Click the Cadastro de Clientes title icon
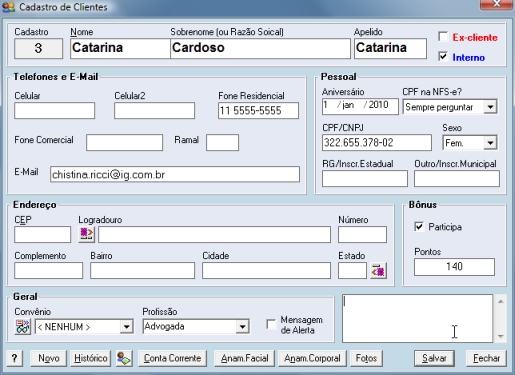The image size is (515, 375). click(x=8, y=7)
